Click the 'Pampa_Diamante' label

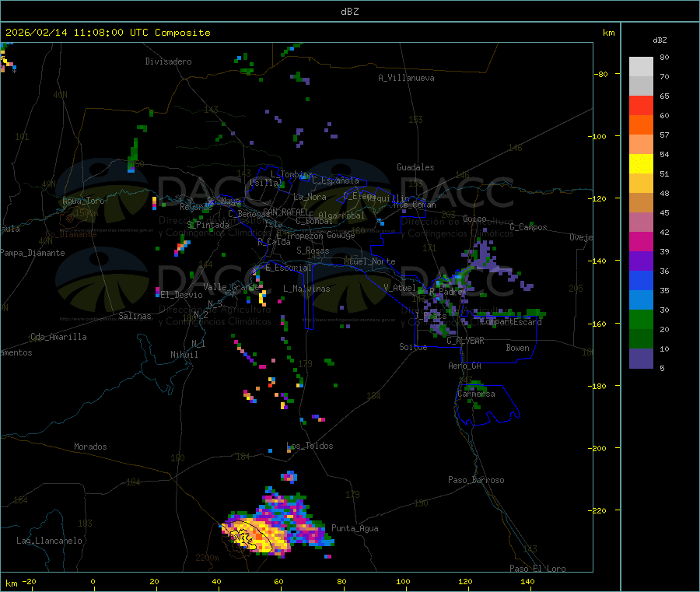(32, 253)
